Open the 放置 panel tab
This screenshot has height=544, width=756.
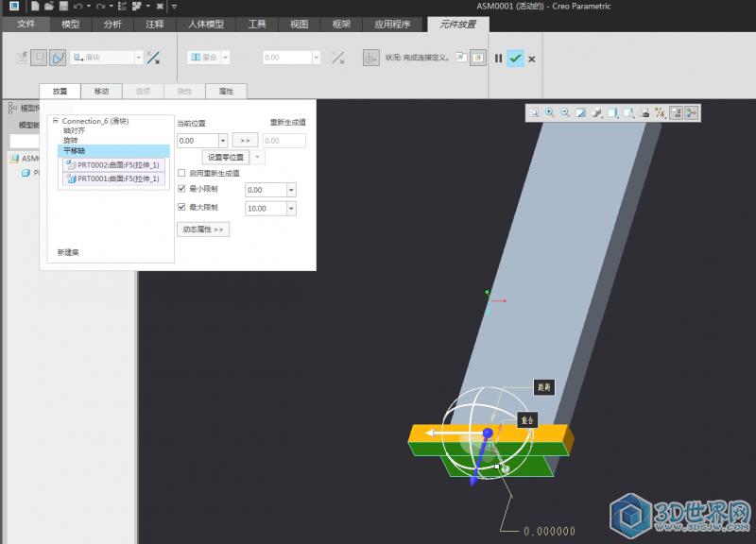(x=60, y=91)
